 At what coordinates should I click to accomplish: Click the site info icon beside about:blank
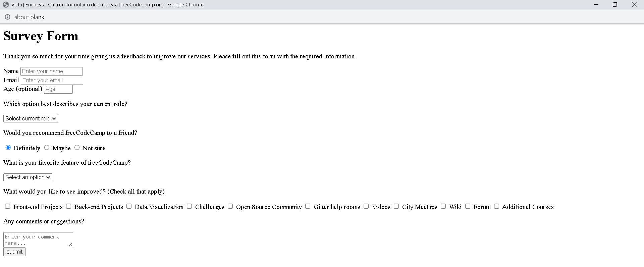[x=7, y=17]
